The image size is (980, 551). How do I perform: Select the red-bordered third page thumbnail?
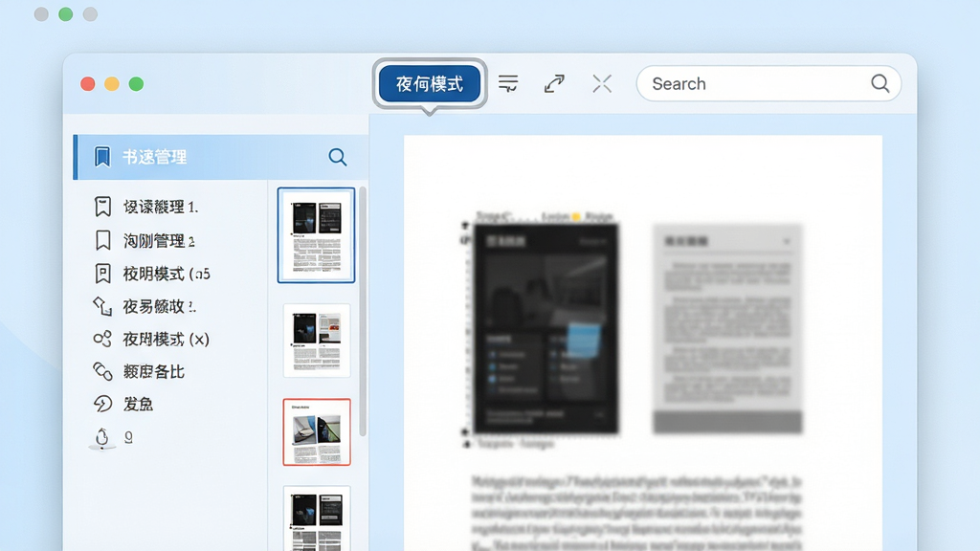[x=317, y=431]
